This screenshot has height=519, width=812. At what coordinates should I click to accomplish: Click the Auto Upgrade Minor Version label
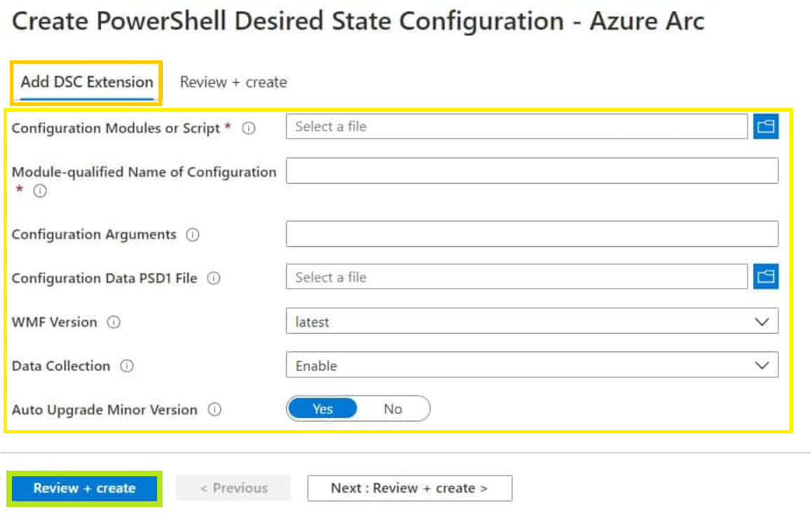click(x=104, y=410)
